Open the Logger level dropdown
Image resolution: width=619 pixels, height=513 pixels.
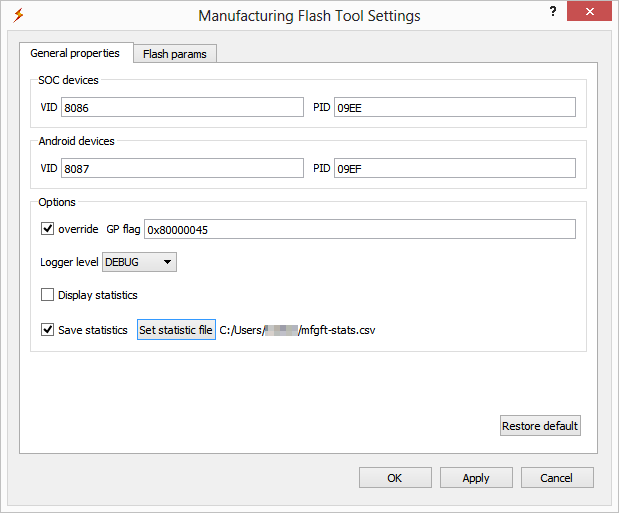(139, 262)
